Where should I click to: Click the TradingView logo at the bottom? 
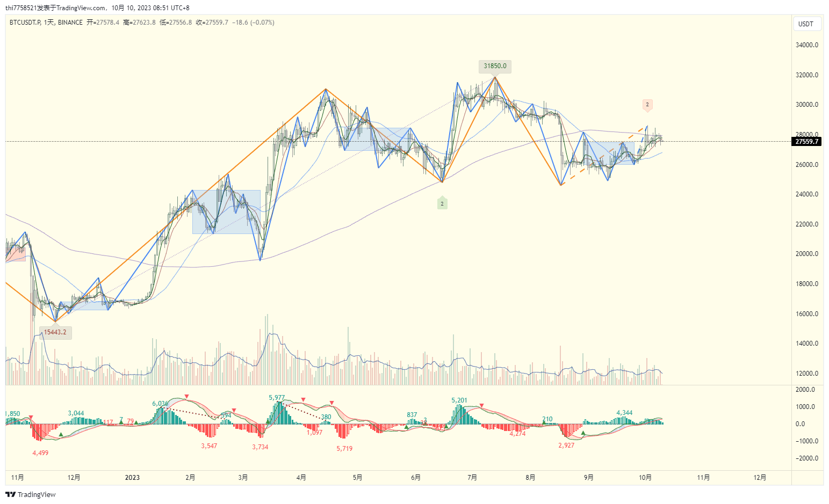[31, 494]
